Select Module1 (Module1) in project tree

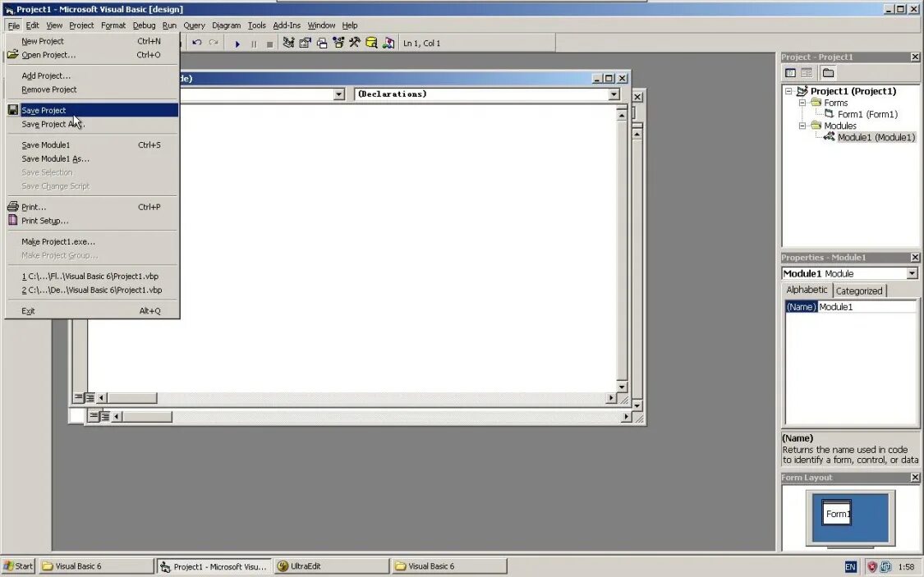coord(876,137)
